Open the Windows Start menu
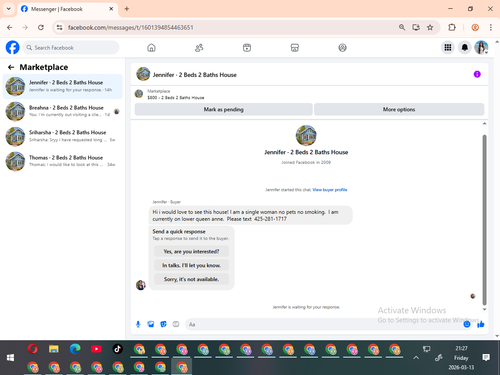This screenshot has height=375, width=500. click(x=10, y=358)
